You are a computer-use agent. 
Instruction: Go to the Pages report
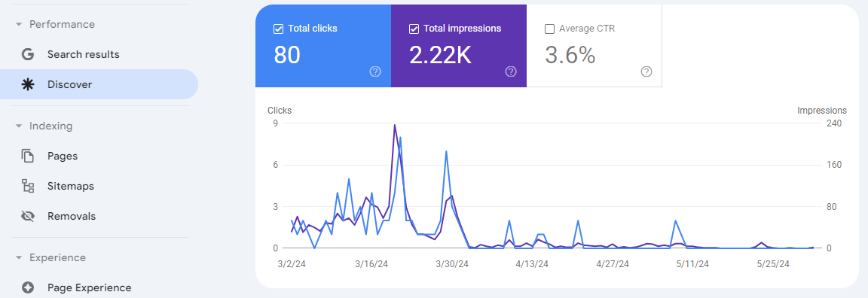coord(99,156)
